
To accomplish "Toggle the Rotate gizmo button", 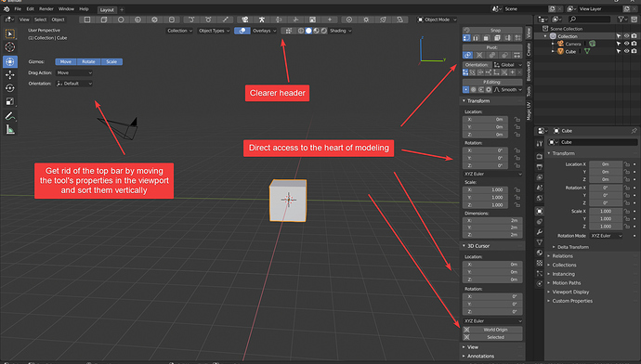I will 88,61.
